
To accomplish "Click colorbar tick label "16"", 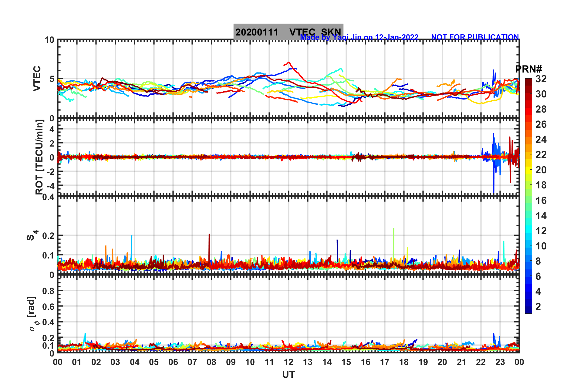I will (x=541, y=200).
